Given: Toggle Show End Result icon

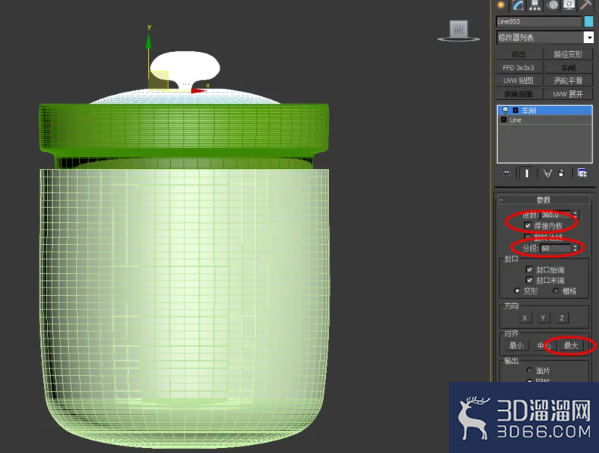Looking at the screenshot, I should (527, 173).
